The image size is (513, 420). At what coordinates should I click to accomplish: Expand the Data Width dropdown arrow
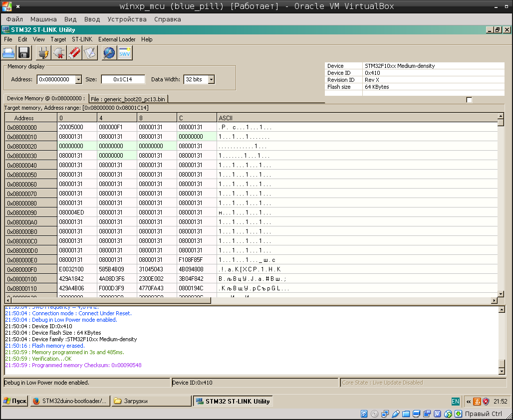click(212, 79)
